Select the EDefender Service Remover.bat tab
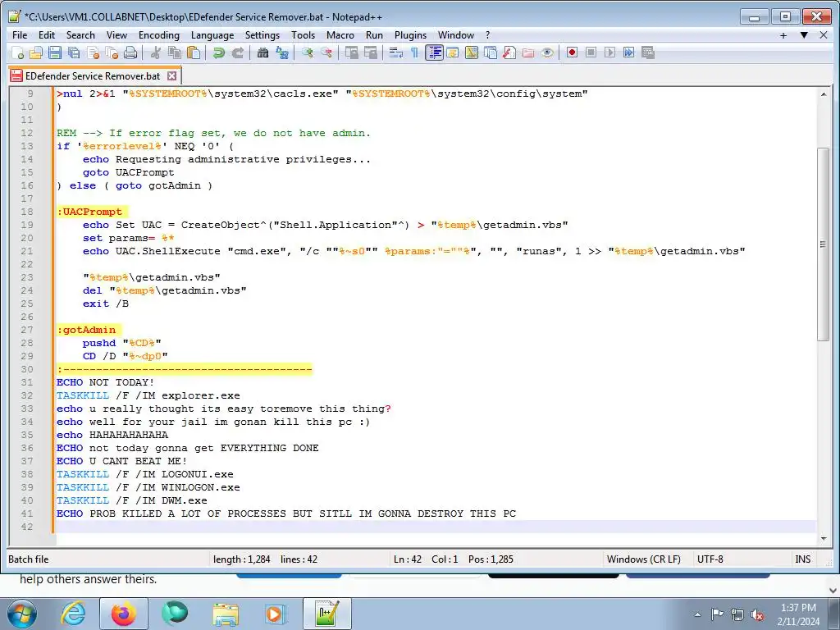The width and height of the screenshot is (840, 630). tap(92, 76)
